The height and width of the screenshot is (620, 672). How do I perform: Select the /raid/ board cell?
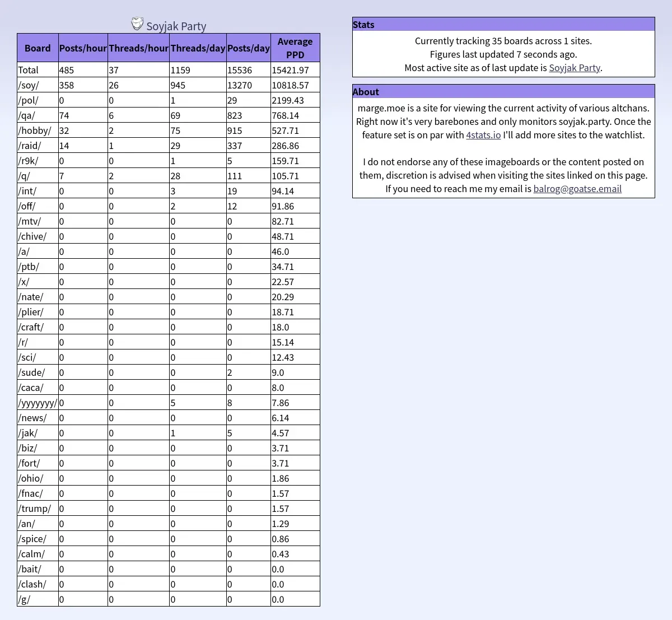[38, 146]
